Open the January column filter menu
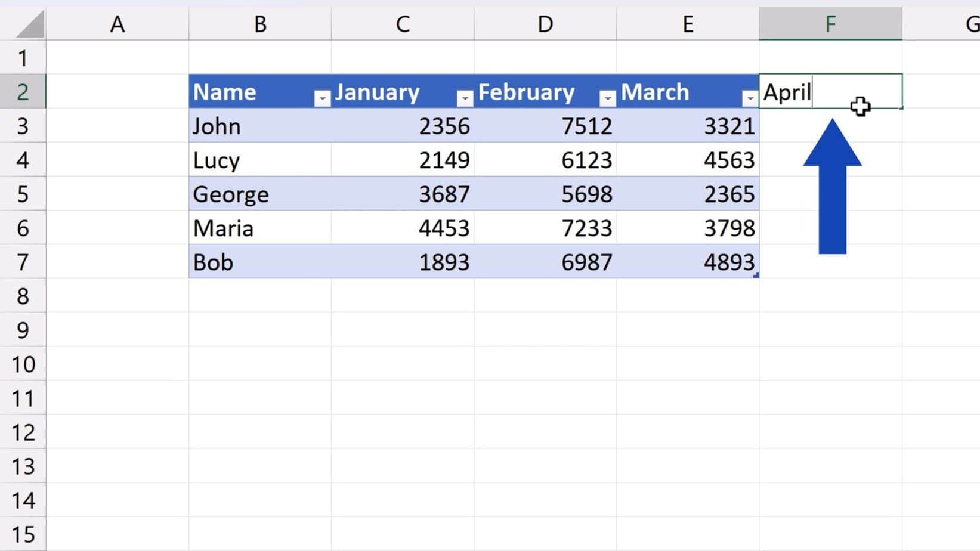The height and width of the screenshot is (551, 980). (x=464, y=97)
